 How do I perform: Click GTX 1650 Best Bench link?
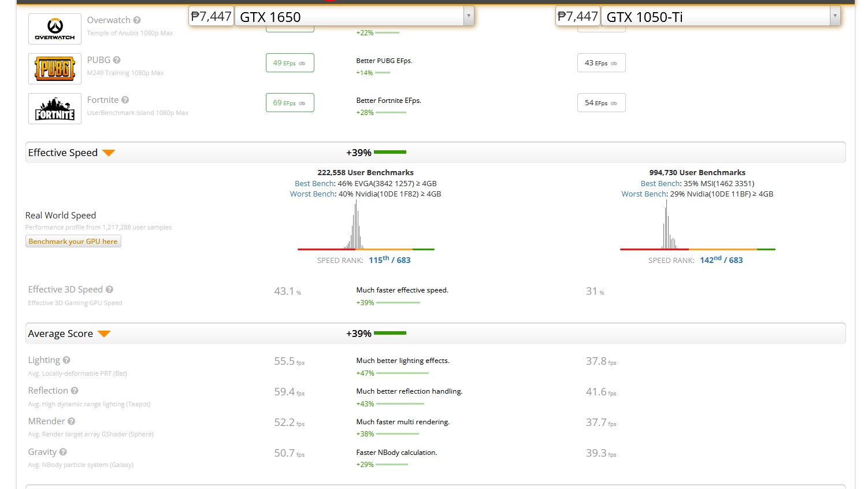pyautogui.click(x=314, y=183)
